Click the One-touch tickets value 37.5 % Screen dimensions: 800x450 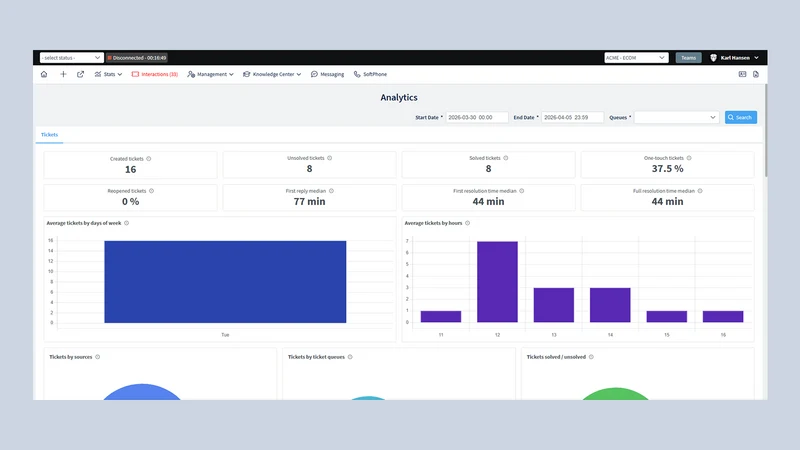(x=667, y=168)
